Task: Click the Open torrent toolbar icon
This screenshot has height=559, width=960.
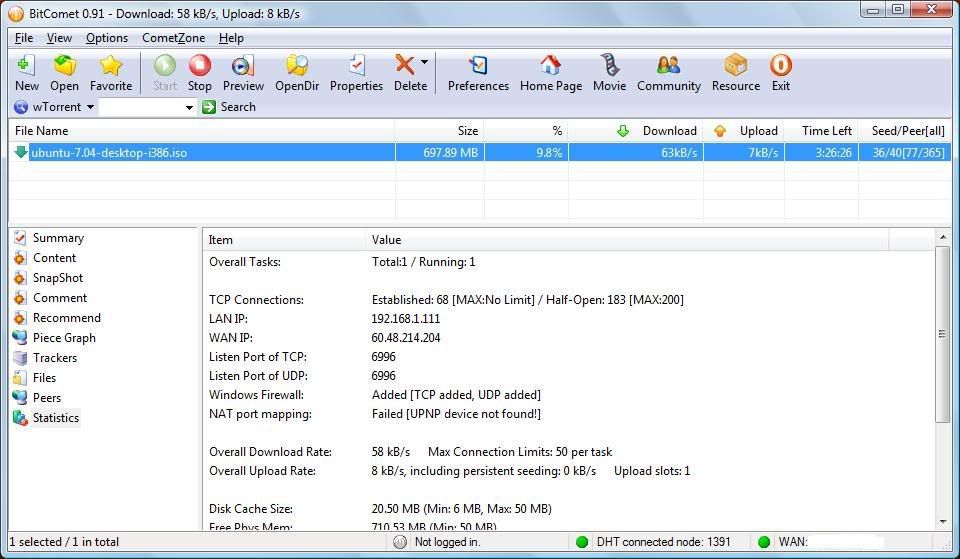Action: click(x=64, y=66)
